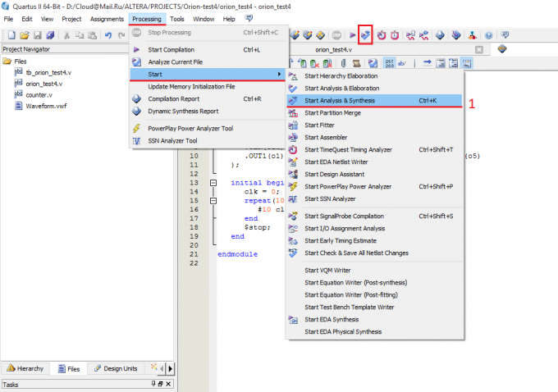The width and height of the screenshot is (558, 392).
Task: Click the Redo arrow icon
Action: (121, 35)
